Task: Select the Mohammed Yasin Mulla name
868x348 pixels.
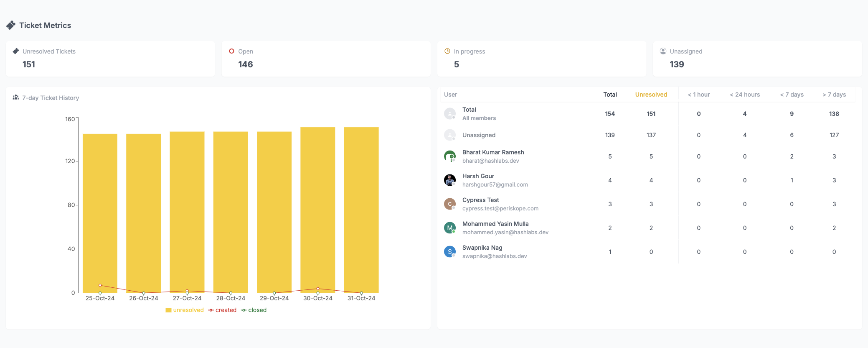Action: (495, 224)
